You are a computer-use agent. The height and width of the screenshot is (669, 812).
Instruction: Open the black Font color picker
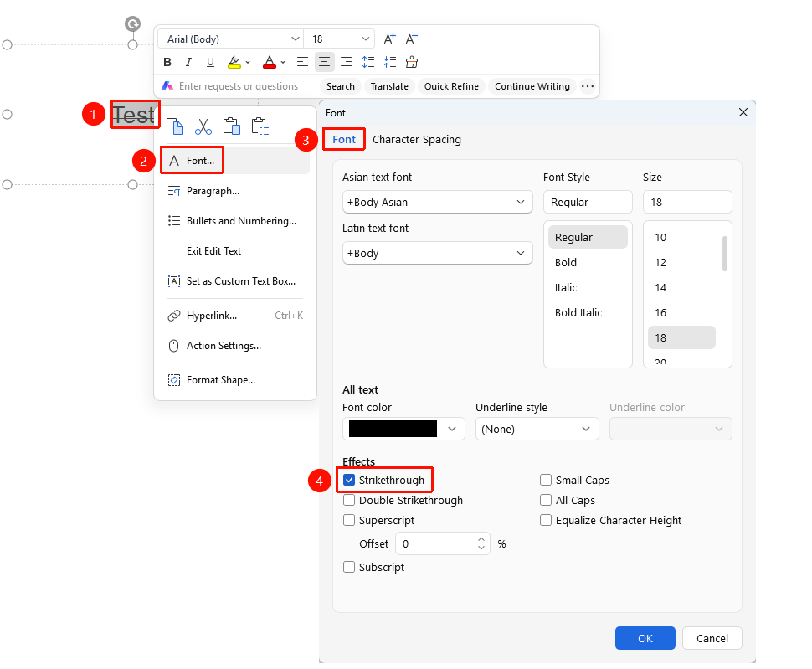click(403, 429)
